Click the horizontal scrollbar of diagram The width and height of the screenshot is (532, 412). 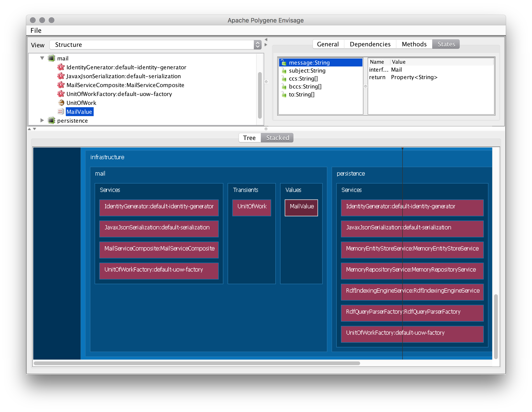(197, 363)
